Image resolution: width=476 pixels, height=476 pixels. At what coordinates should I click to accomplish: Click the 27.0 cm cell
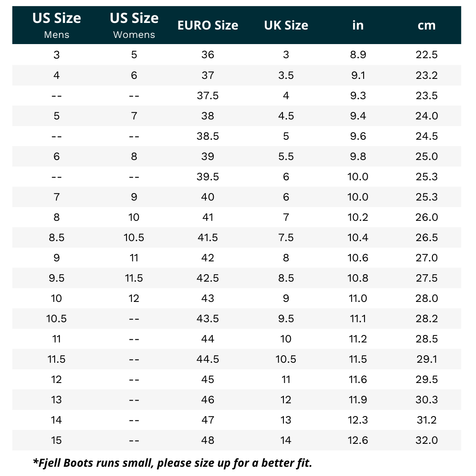(426, 258)
